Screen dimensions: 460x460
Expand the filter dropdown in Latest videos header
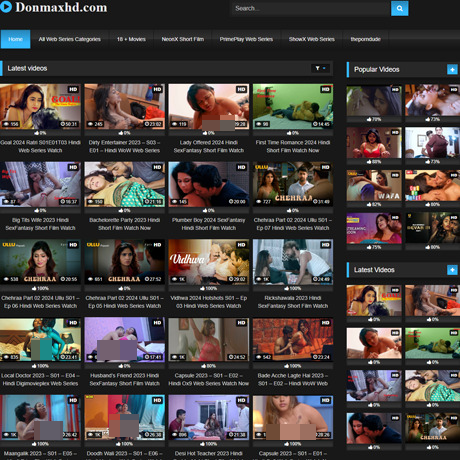(x=320, y=68)
